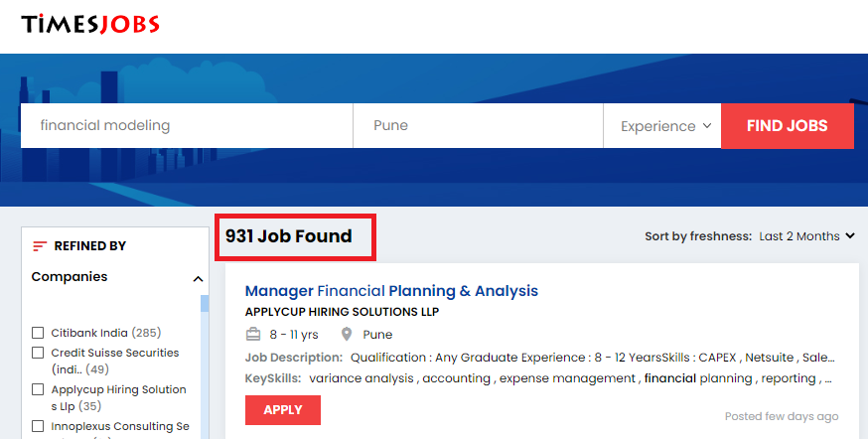Click the Refined By filter icon

click(40, 246)
